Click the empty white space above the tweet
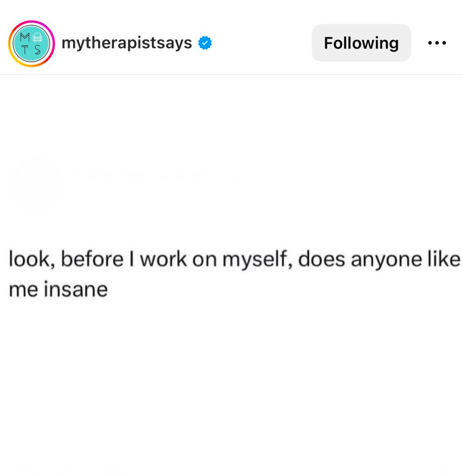This screenshot has height=476, width=463. coord(232,116)
